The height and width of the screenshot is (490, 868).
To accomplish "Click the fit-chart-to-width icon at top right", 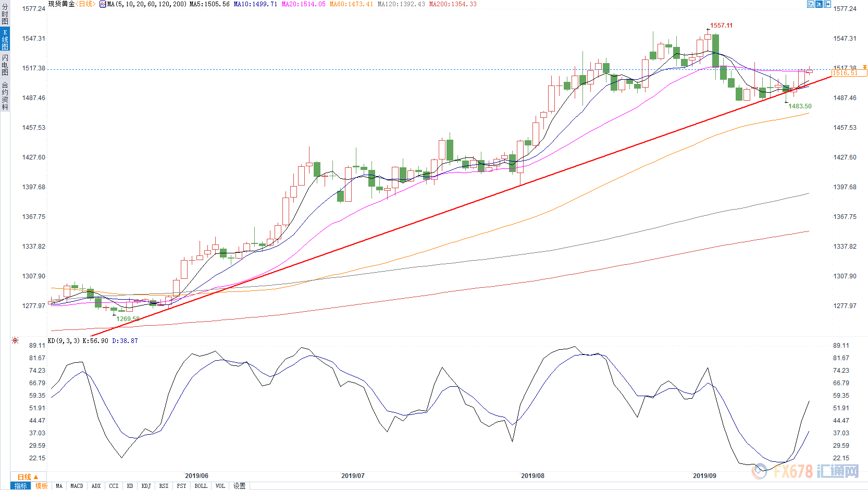I will click(x=811, y=4).
